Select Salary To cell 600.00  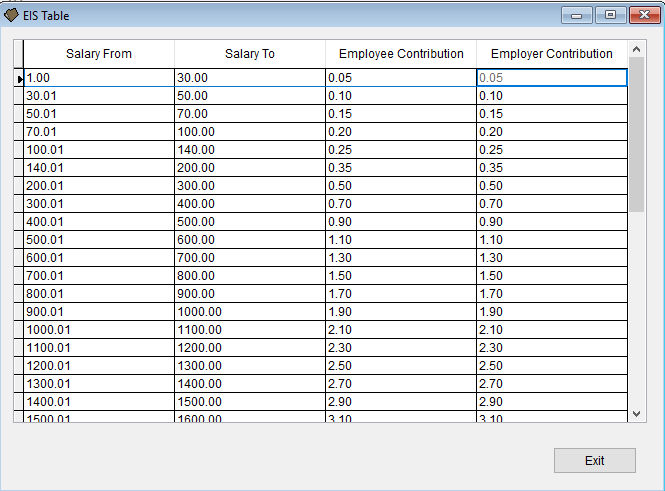pyautogui.click(x=250, y=240)
